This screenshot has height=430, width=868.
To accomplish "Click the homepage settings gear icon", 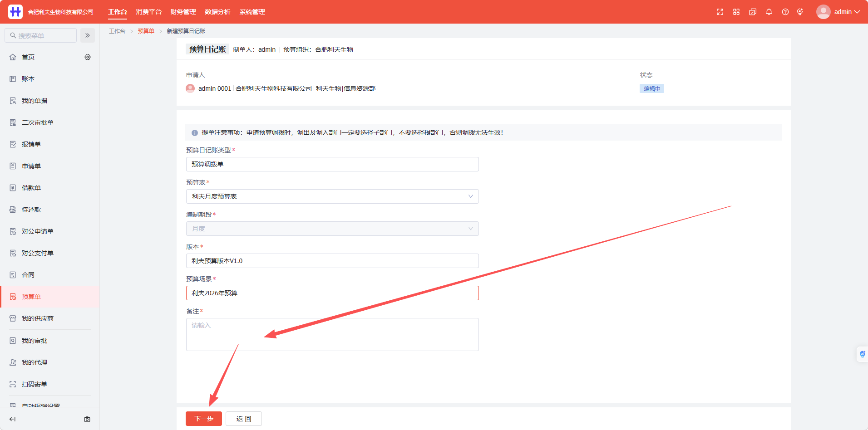I will (x=88, y=57).
